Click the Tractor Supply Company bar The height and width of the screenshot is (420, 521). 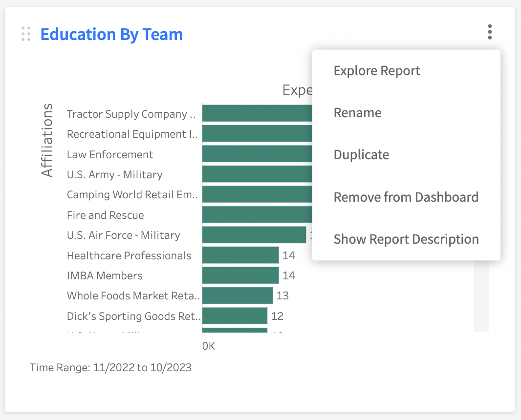257,113
